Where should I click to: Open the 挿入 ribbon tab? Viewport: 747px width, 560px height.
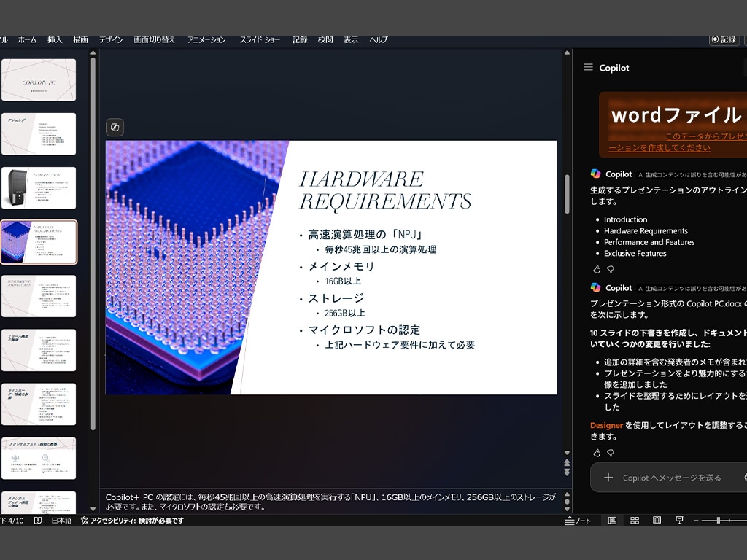(x=55, y=39)
